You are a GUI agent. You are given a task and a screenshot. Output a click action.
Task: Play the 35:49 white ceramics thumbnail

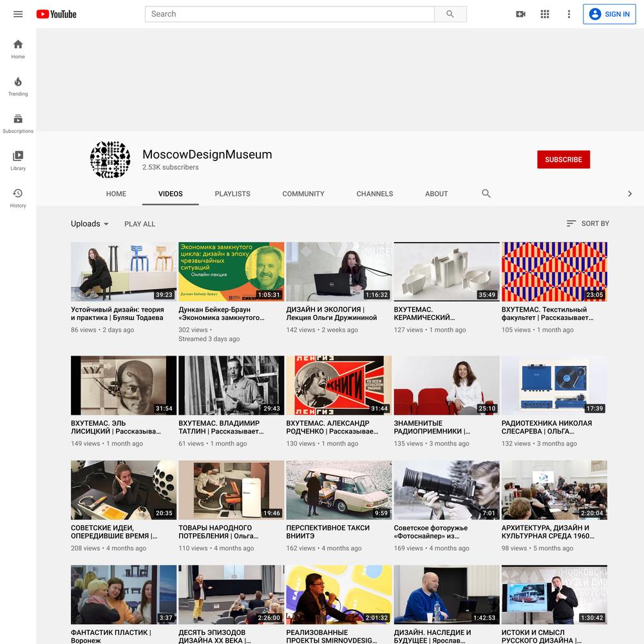click(446, 272)
